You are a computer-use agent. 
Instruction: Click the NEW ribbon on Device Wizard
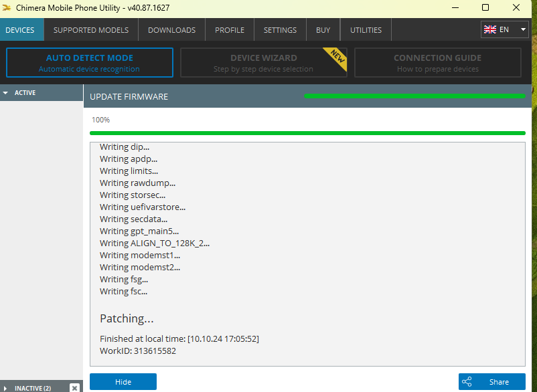tap(337, 58)
